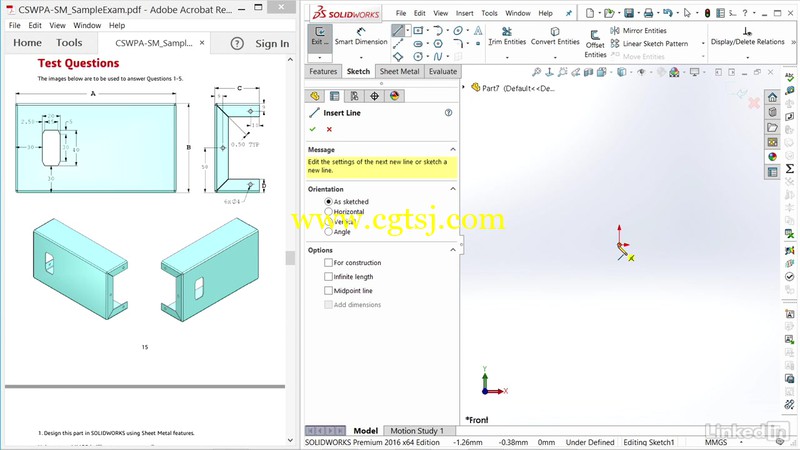Open the Linear Sketch Pattern dropdown arrow
The width and height of the screenshot is (800, 450).
tap(703, 44)
